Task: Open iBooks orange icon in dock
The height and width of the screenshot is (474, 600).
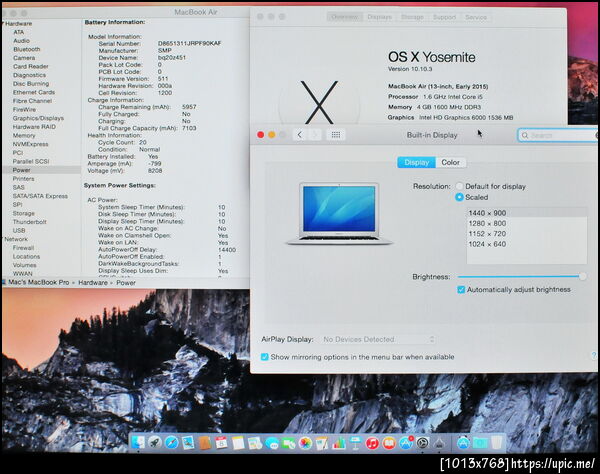Action: pos(389,443)
